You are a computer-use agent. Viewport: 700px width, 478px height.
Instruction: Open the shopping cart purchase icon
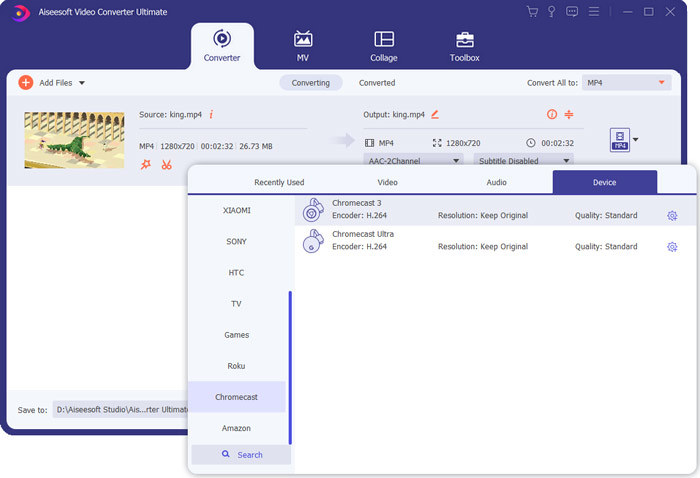point(532,12)
